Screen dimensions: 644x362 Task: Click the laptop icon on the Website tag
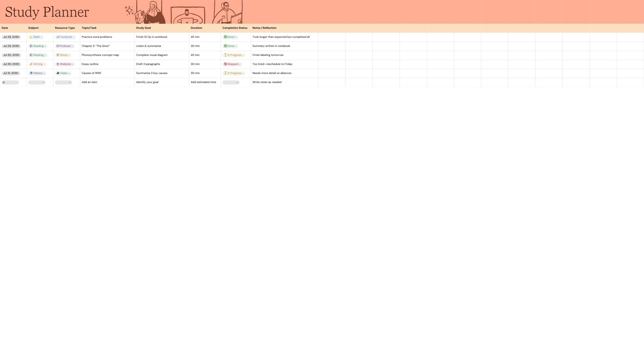click(58, 64)
